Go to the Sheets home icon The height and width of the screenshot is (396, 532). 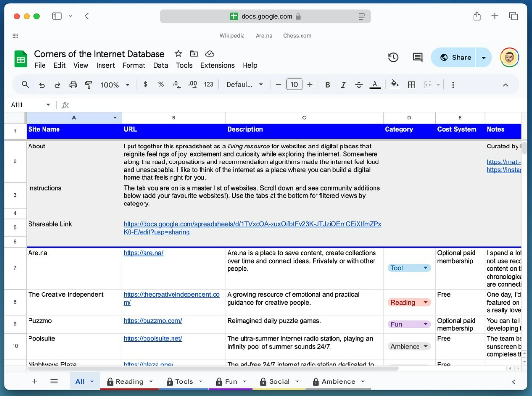coord(21,59)
